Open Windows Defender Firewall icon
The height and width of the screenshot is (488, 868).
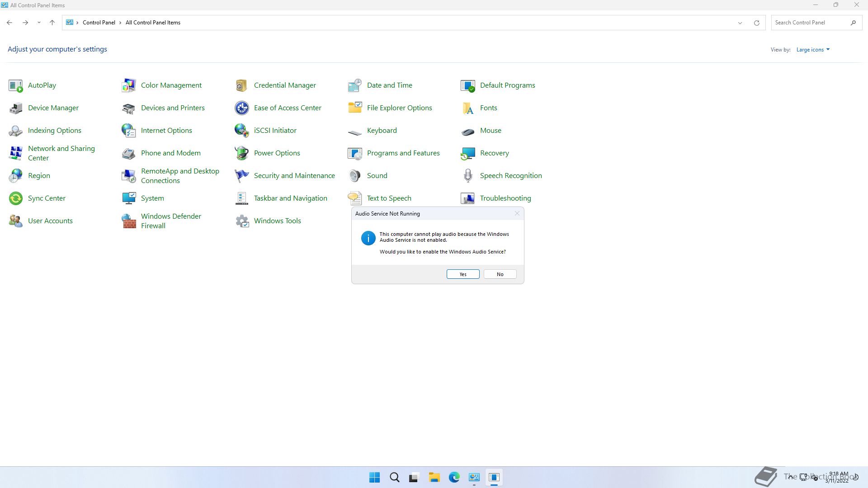coord(129,221)
